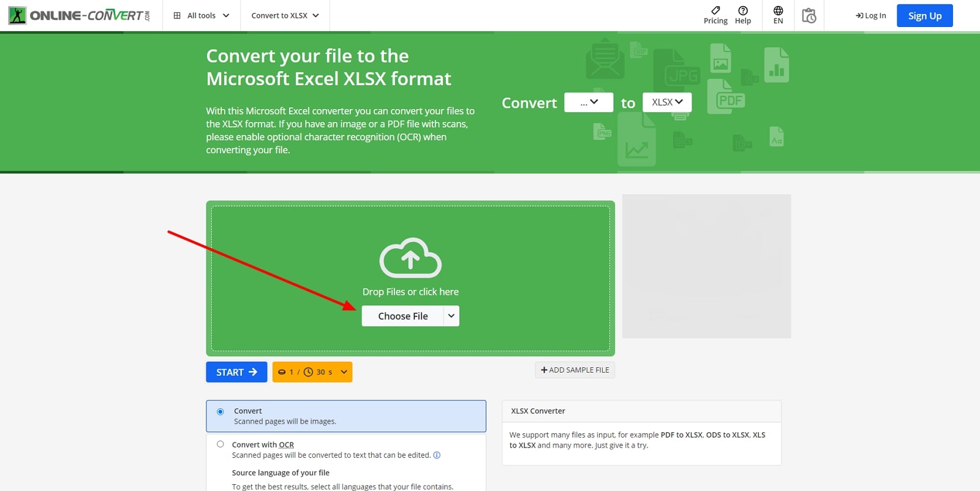Viewport: 980px width, 491px height.
Task: Click the Choose File button
Action: pos(402,316)
